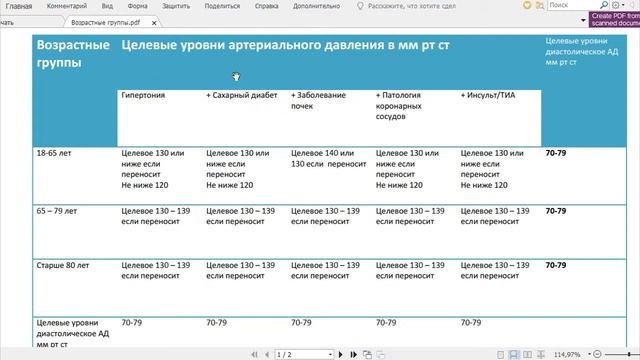Viewport: 640px width, 360px height.
Task: Click the orange heart icon
Action: point(527,5)
